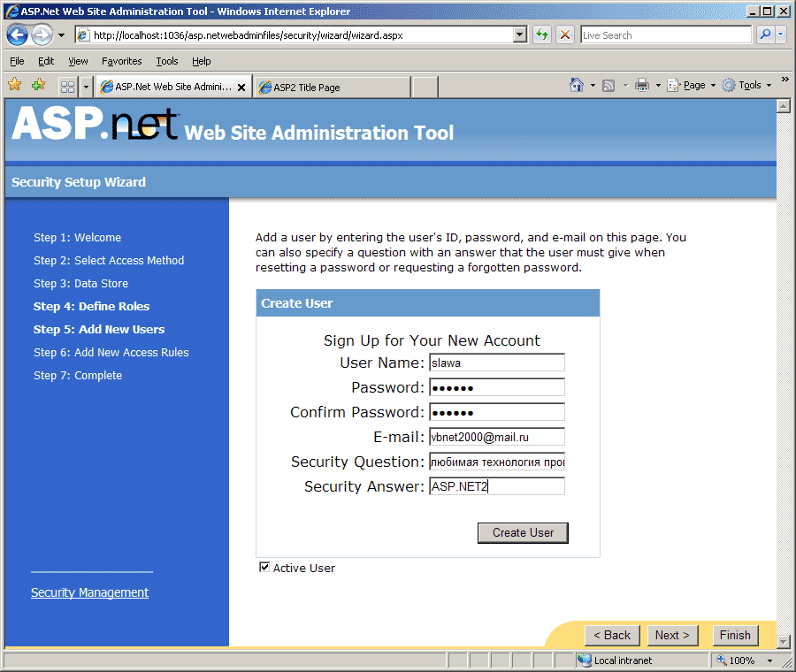Go to Step 6: Add New Access Rules
Image resolution: width=796 pixels, height=672 pixels.
111,352
